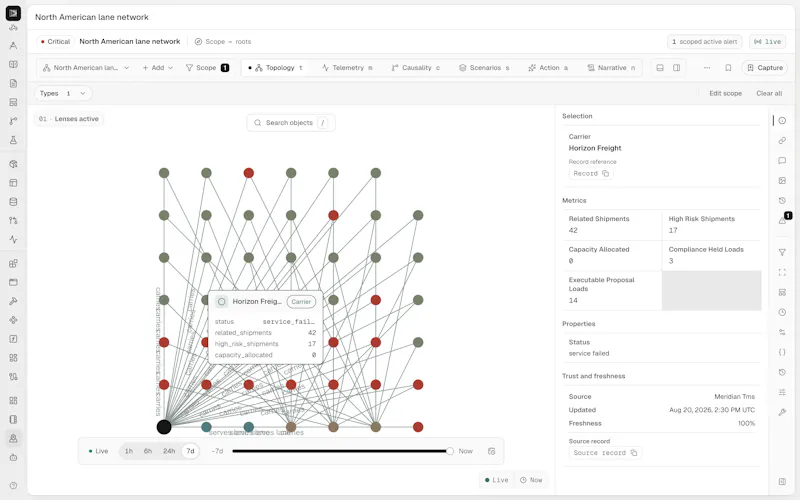Click the Compliance Held Loads metric tile

(712, 255)
